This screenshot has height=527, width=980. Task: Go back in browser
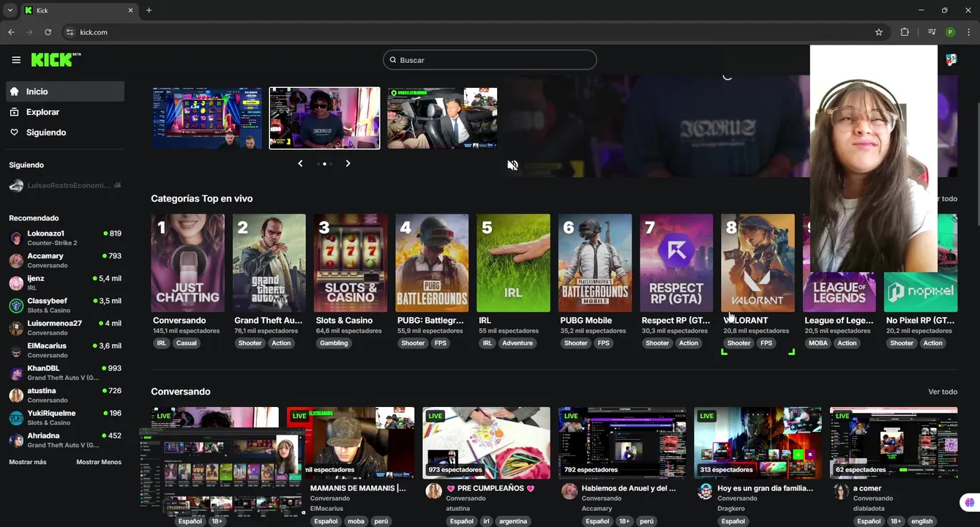click(x=11, y=32)
